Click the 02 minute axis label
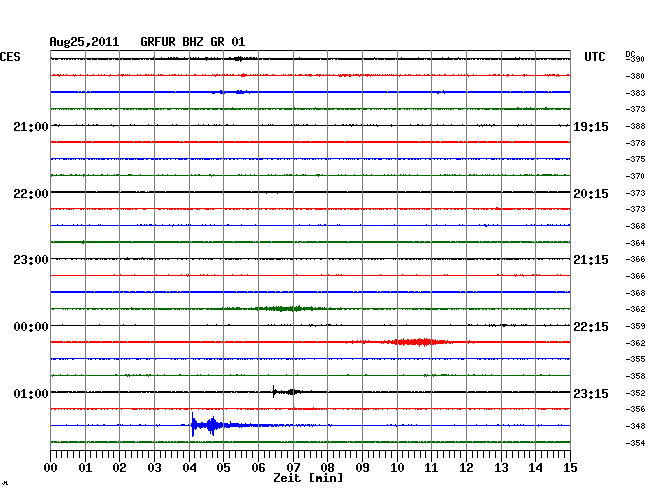The height and width of the screenshot is (494, 650). (x=119, y=468)
